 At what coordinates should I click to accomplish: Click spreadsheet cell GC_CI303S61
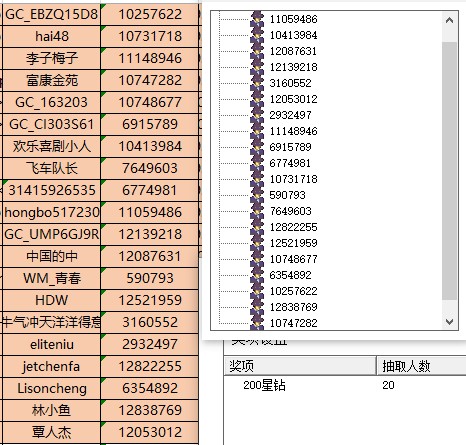click(51, 124)
